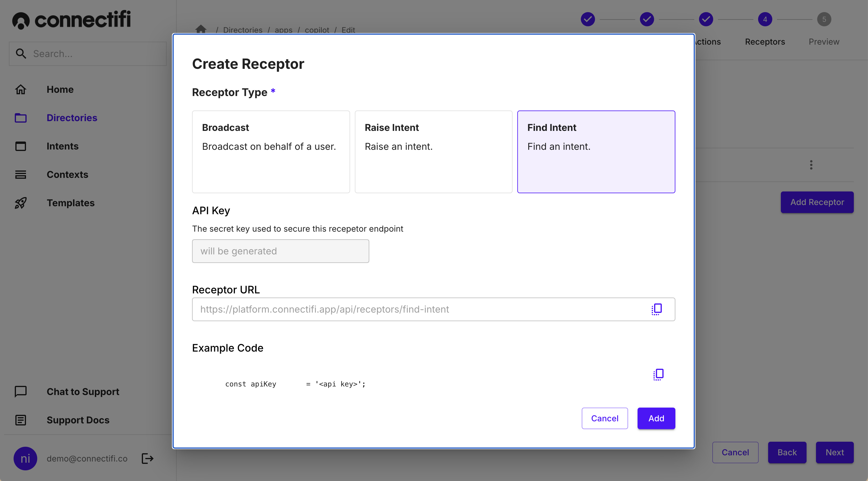The height and width of the screenshot is (481, 868).
Task: Click the API Key 'will be generated' field
Action: 280,251
